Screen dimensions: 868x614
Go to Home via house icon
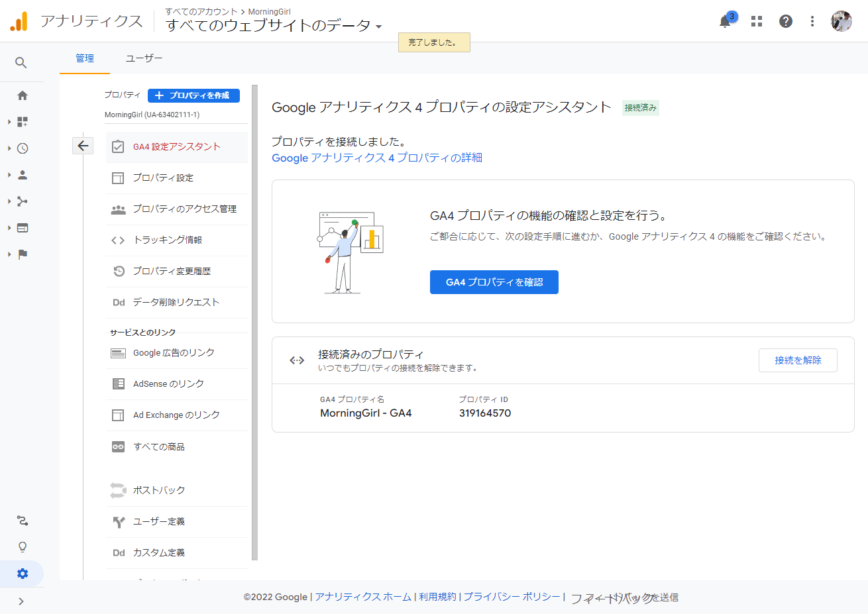[23, 95]
